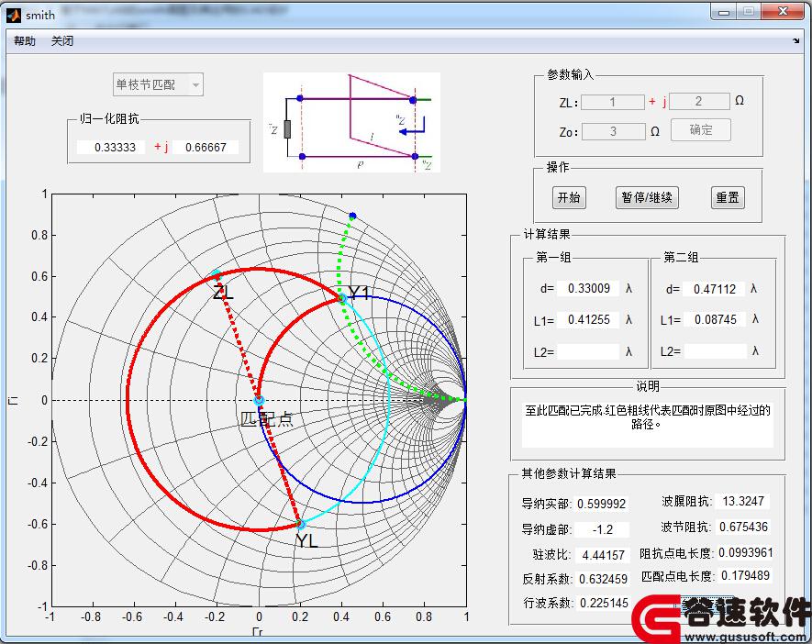This screenshot has height=644, width=812.
Task: Select the ZL imaginary part field
Action: tap(699, 102)
